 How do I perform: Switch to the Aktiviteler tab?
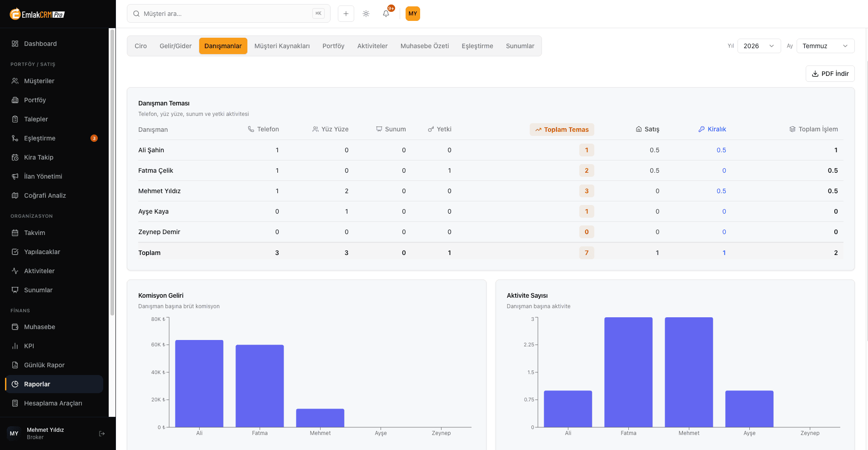[372, 46]
